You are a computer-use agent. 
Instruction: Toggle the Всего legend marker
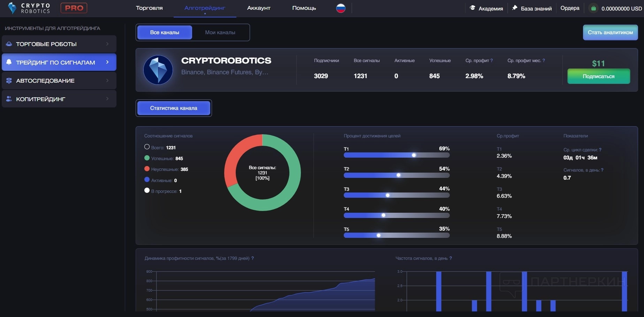147,147
